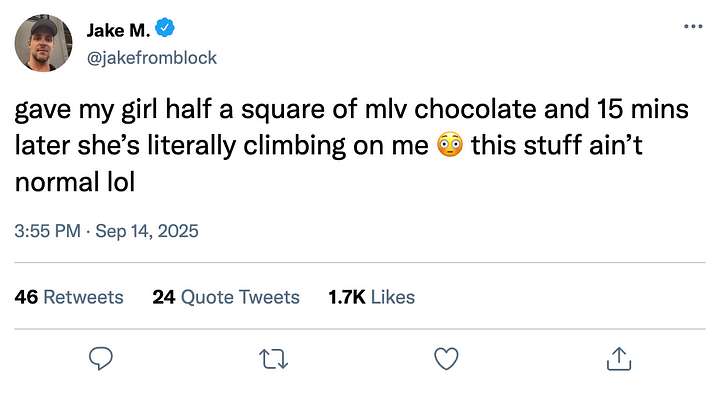Like the tweet with the heart icon
Viewport: 720px width, 403px height.
click(x=446, y=357)
